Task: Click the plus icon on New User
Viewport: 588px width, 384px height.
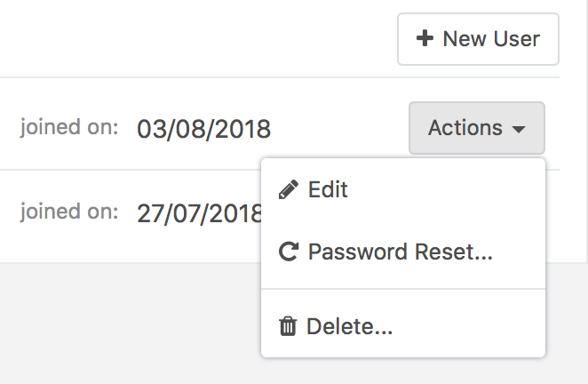Action: [x=425, y=38]
